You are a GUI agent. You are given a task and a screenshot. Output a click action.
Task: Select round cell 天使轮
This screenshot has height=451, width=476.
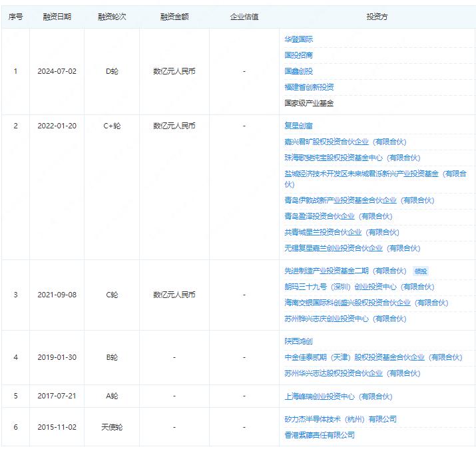[112, 427]
